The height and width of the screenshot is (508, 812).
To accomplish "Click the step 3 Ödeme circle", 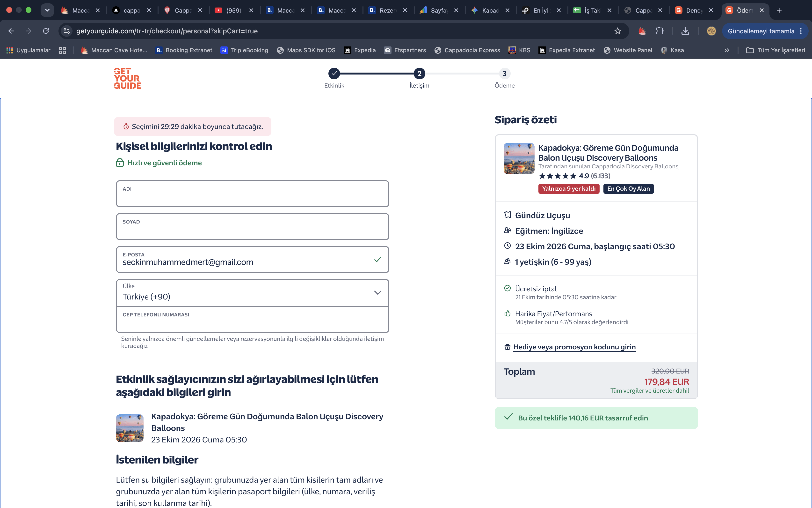I will pyautogui.click(x=504, y=74).
